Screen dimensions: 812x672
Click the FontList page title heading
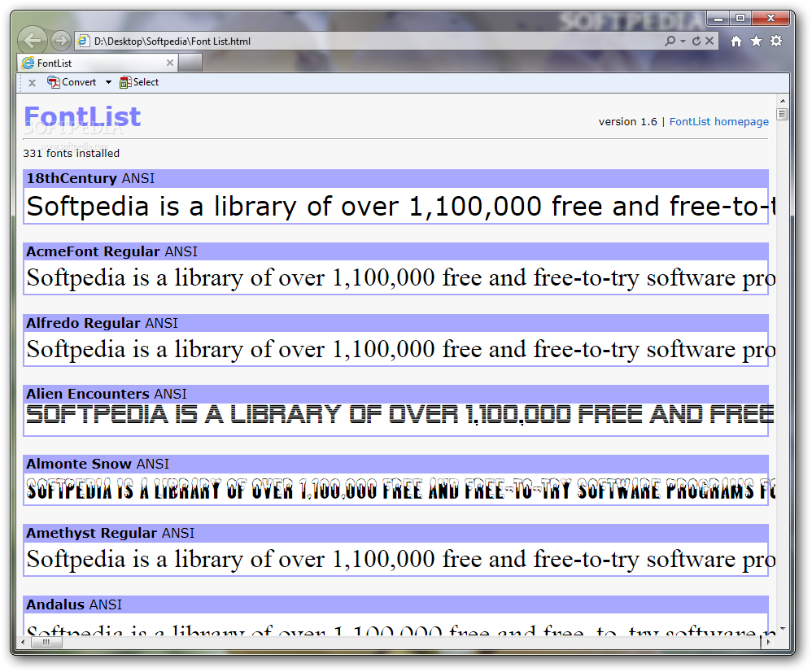point(82,116)
